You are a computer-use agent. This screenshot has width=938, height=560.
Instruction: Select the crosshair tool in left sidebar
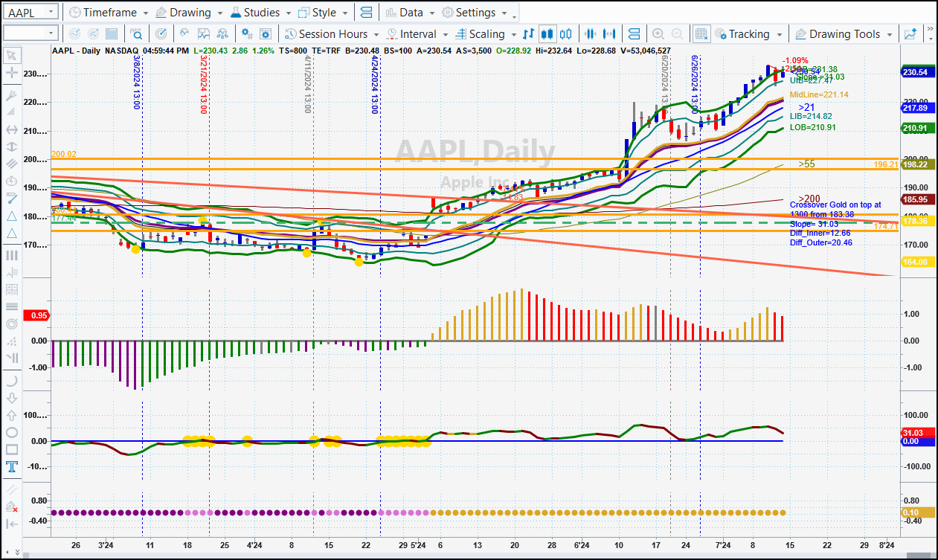12,73
